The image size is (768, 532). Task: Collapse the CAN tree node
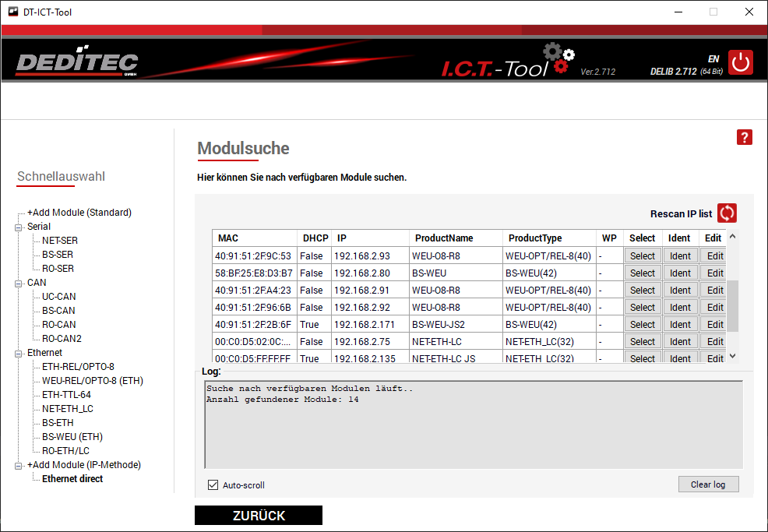17,283
